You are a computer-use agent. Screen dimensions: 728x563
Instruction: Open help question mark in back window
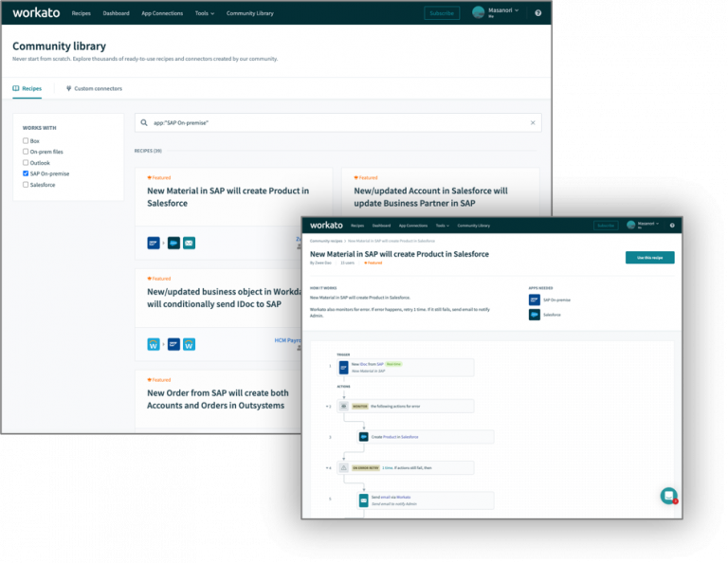pyautogui.click(x=537, y=13)
